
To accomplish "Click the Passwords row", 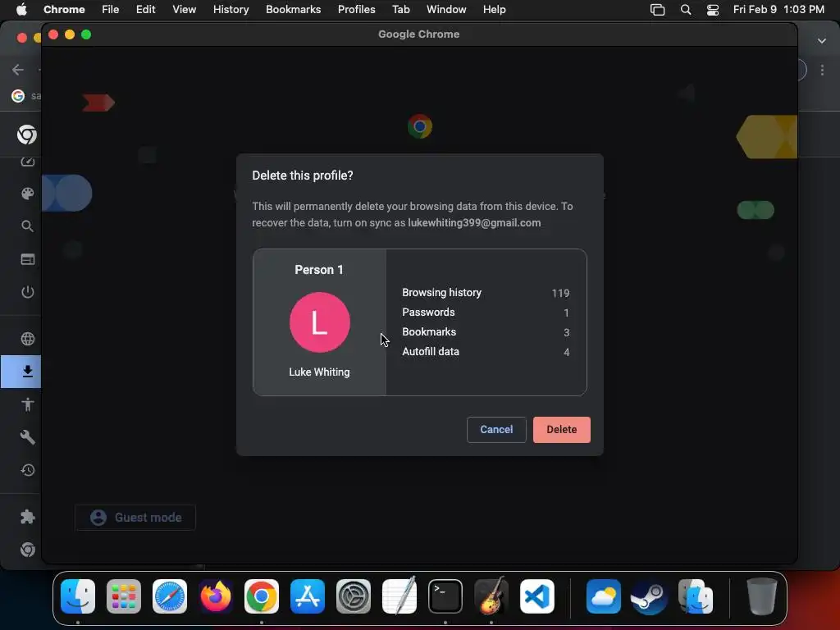I will [486, 313].
